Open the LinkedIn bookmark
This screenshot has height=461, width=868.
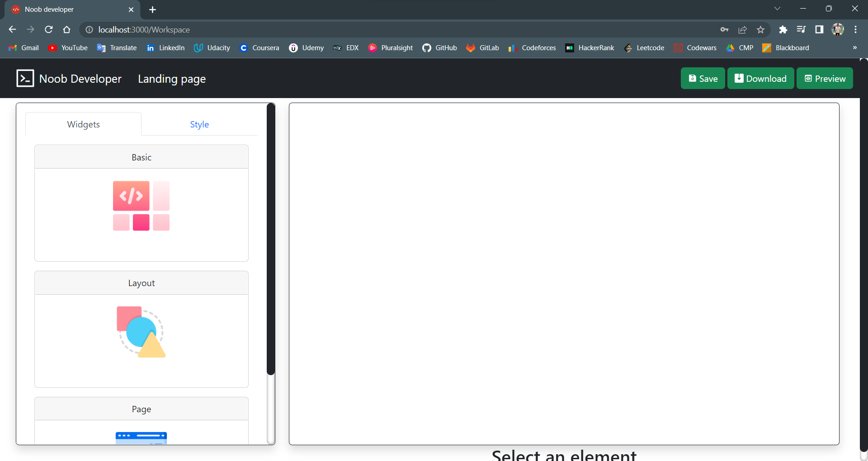pos(165,48)
